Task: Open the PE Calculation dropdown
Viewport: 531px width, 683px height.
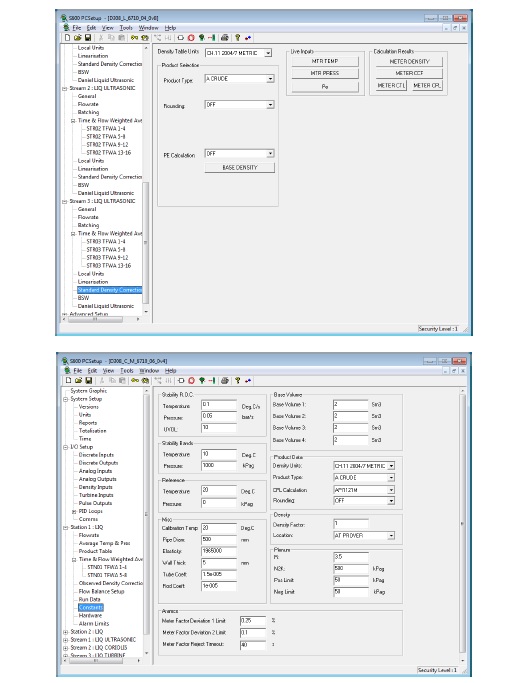Action: [271, 154]
